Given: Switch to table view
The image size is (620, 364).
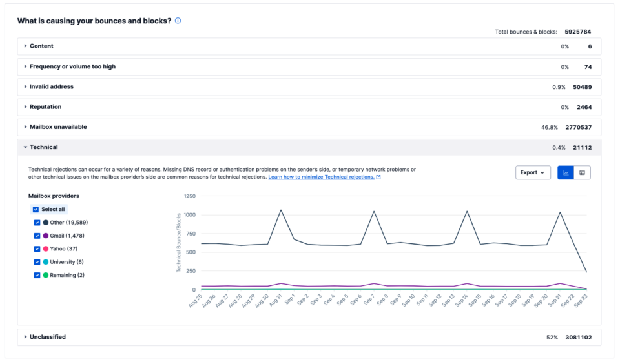Looking at the screenshot, I should [x=582, y=172].
